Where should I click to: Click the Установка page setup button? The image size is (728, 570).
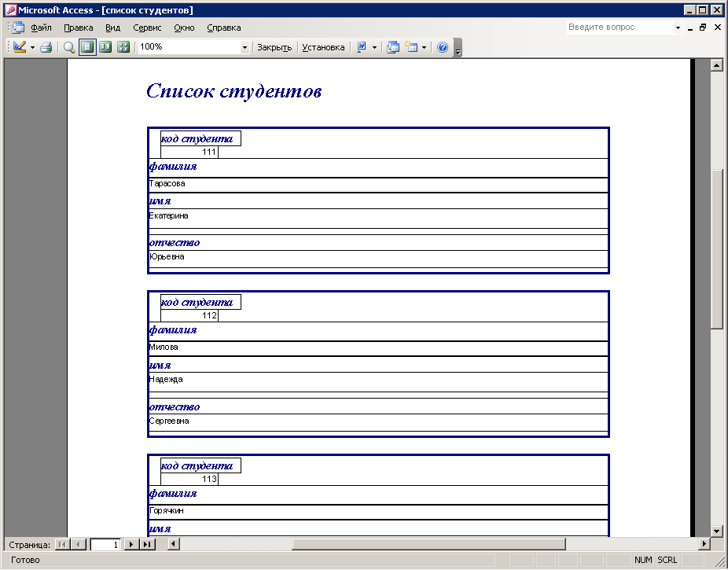[323, 47]
